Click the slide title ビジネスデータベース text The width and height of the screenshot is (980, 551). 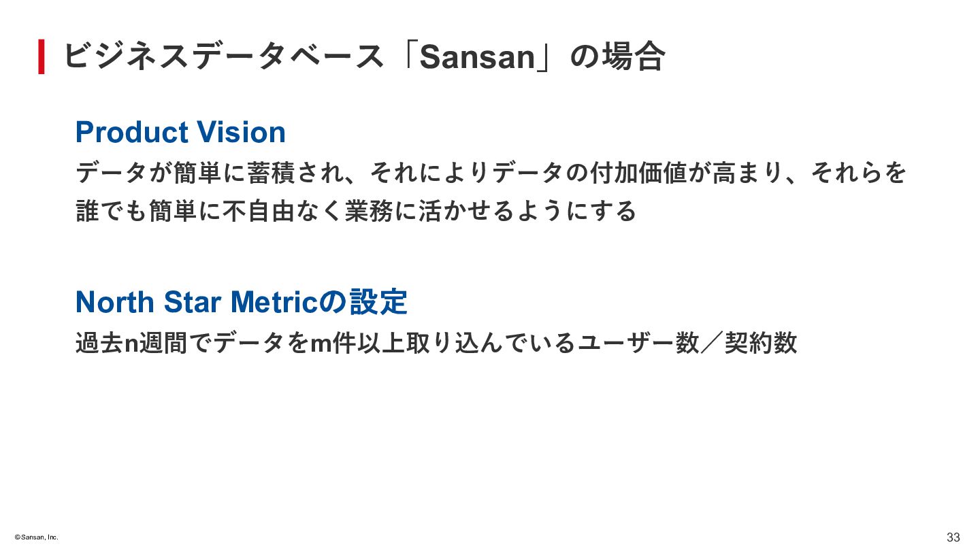tap(225, 56)
